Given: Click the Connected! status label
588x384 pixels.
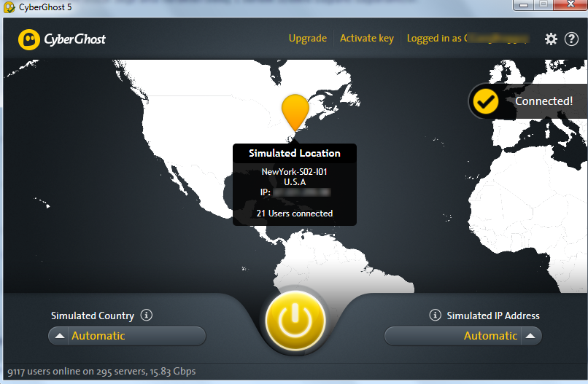Looking at the screenshot, I should coord(543,101).
